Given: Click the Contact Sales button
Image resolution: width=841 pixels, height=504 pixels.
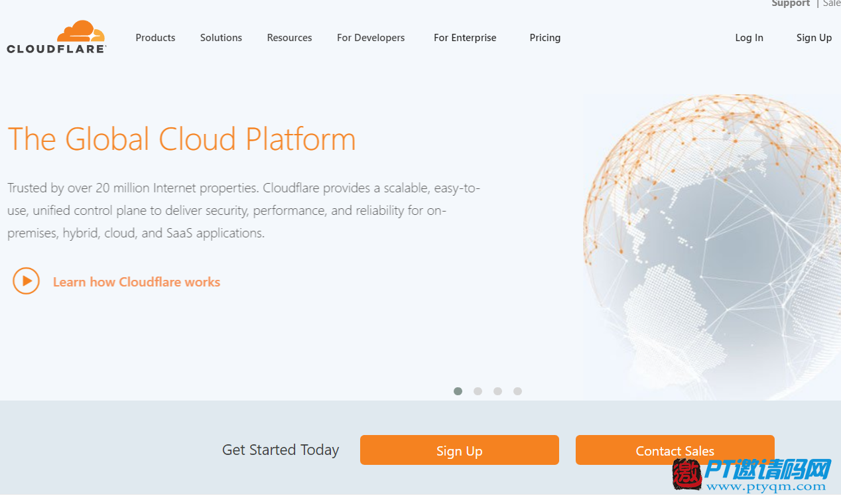Looking at the screenshot, I should pos(675,450).
